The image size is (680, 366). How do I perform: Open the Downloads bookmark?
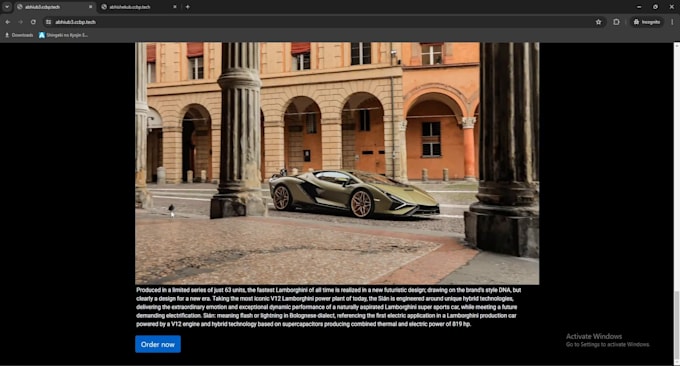(19, 35)
